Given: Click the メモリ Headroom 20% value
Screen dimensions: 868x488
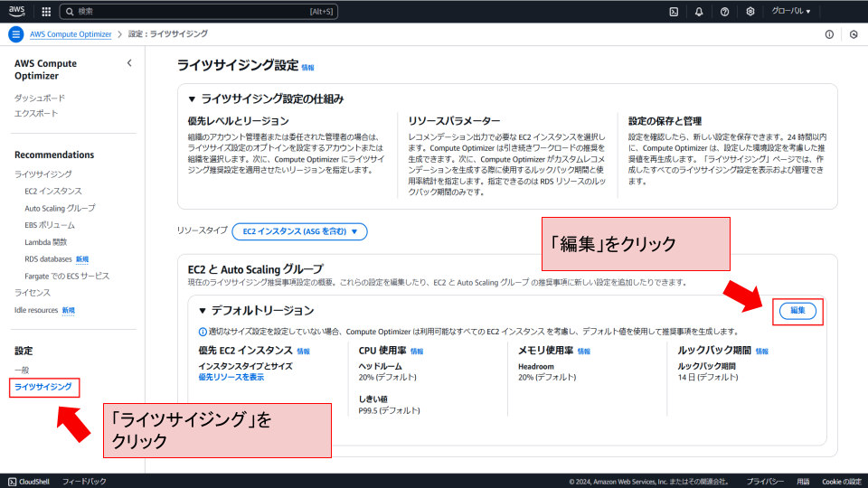Looking at the screenshot, I should click(x=547, y=378).
